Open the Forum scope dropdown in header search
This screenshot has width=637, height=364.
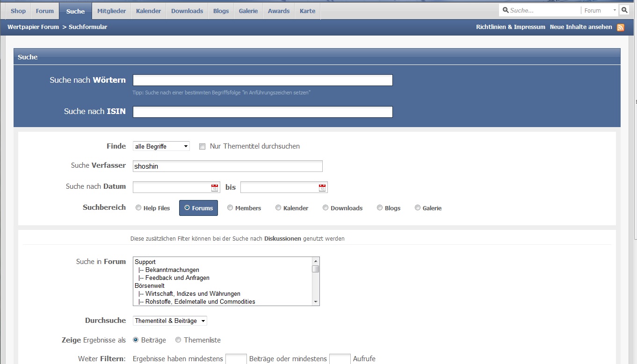(600, 10)
